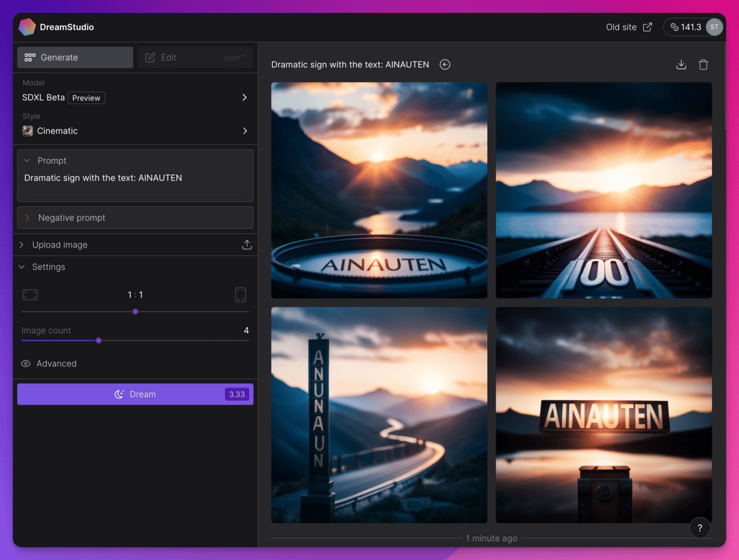Click the upload image arrow icon

(x=247, y=245)
